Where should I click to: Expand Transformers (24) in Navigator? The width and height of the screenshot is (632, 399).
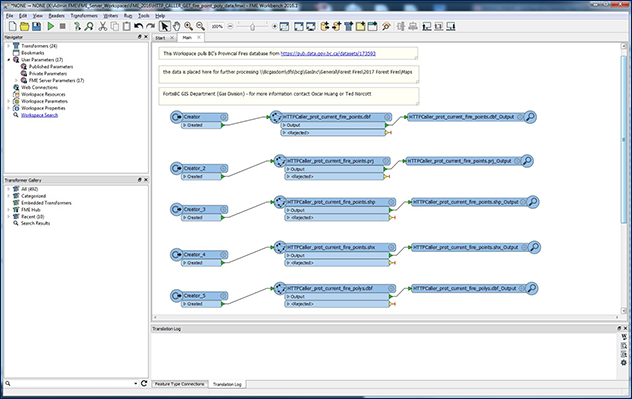[x=8, y=46]
